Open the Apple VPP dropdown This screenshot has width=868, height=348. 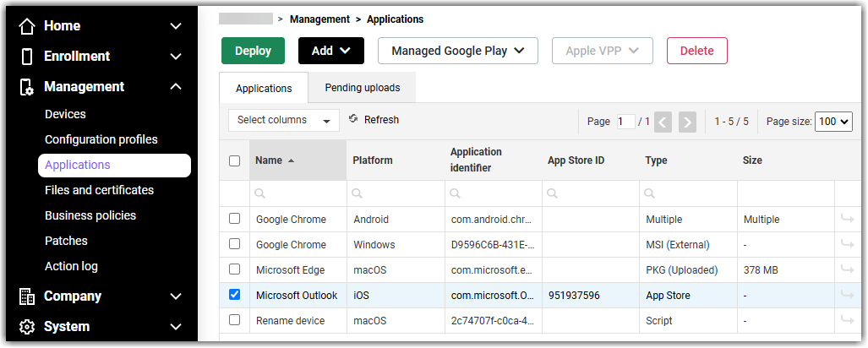click(x=603, y=51)
